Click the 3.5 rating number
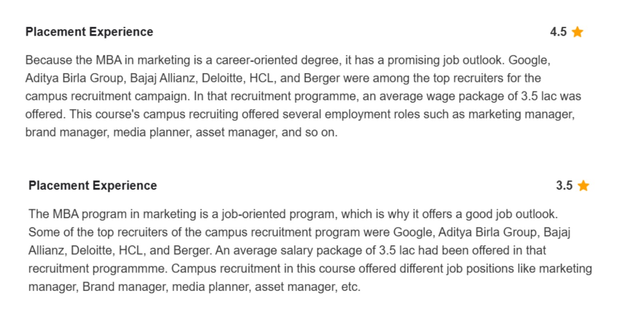 pos(564,186)
